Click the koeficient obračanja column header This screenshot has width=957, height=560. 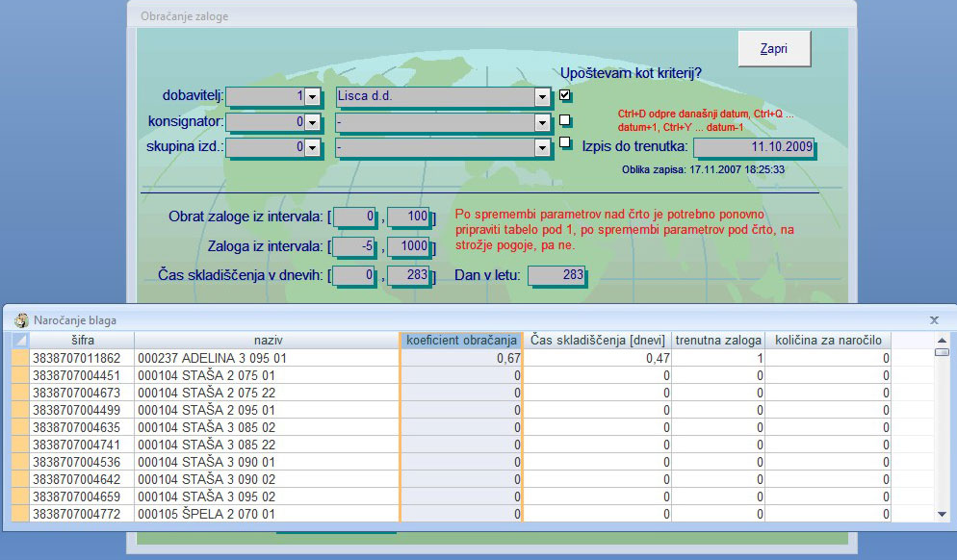[461, 340]
